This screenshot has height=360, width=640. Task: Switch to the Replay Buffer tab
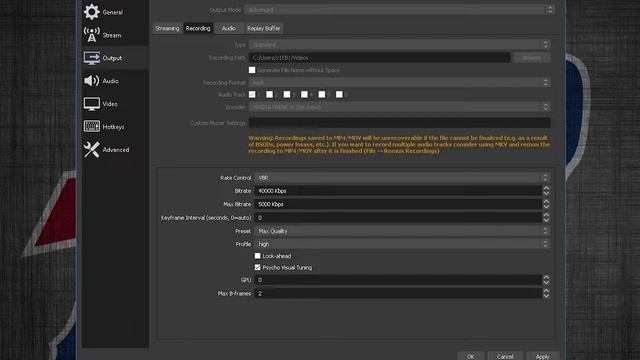pos(264,28)
